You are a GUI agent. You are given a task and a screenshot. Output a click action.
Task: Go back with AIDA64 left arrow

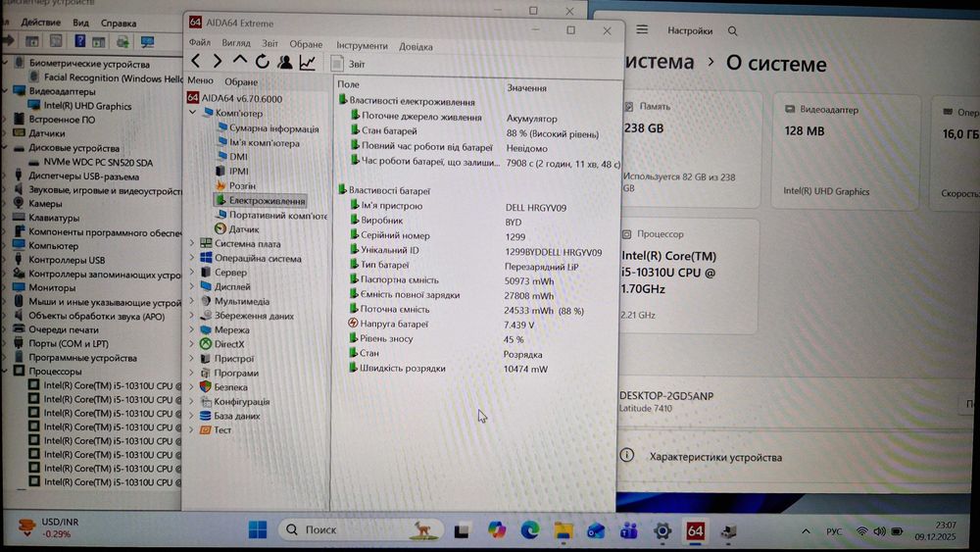(196, 61)
